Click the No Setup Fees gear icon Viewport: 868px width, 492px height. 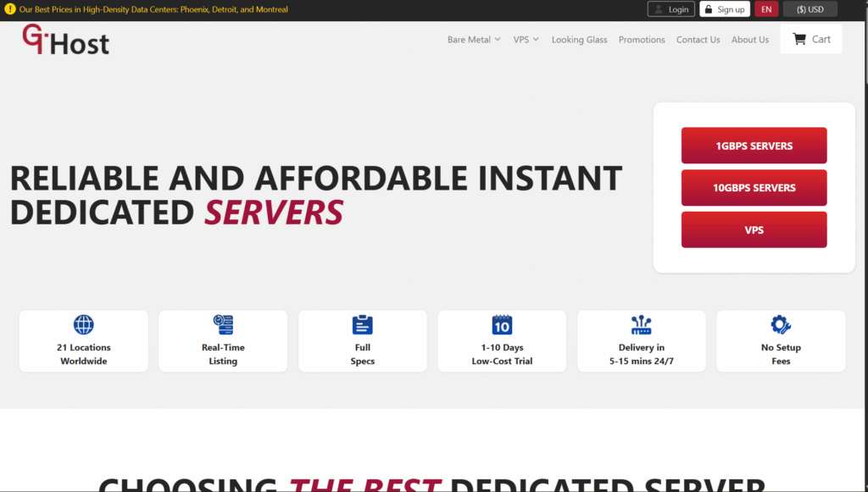[781, 324]
